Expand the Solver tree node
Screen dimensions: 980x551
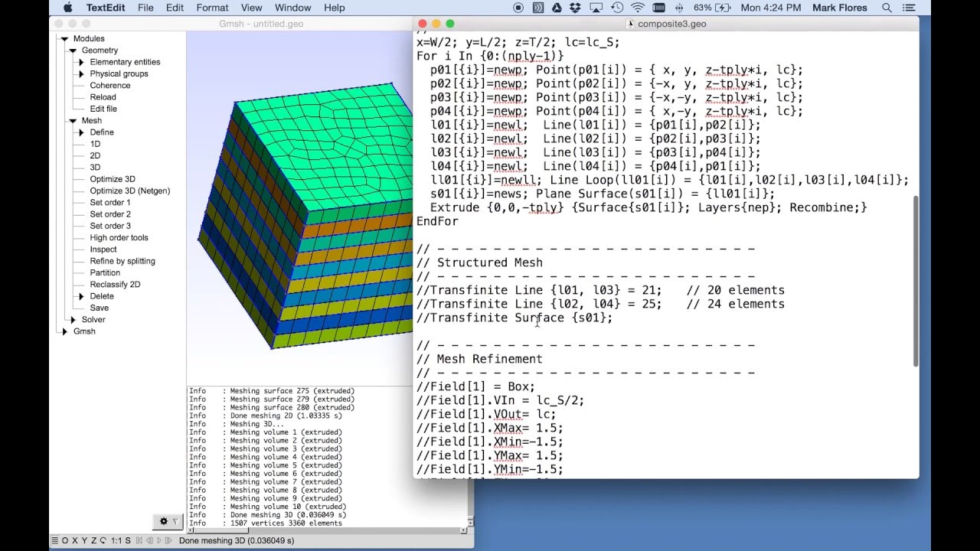73,320
